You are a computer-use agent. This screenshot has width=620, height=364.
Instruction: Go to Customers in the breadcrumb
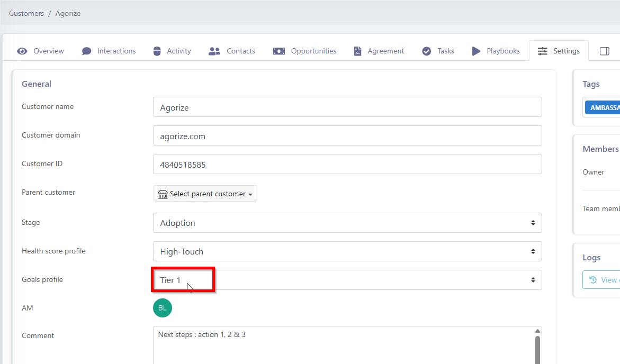pyautogui.click(x=26, y=13)
